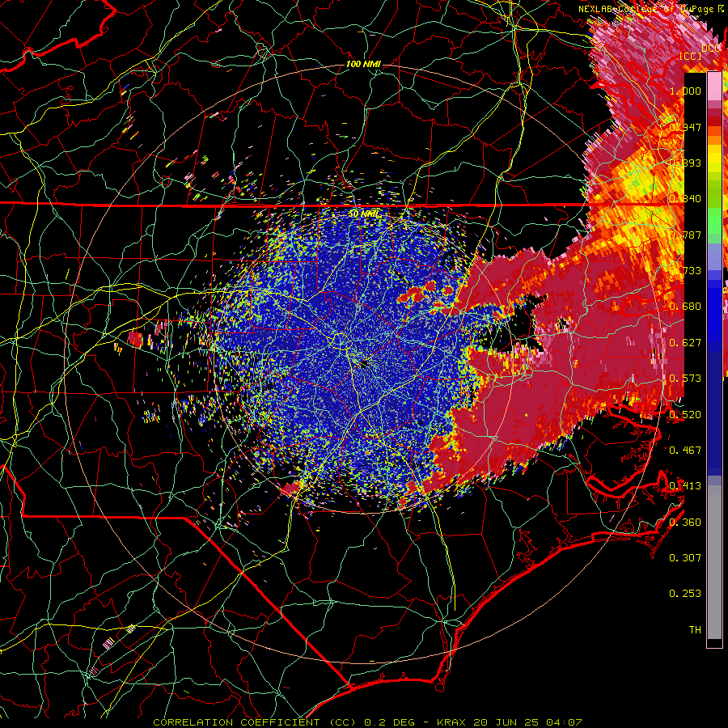Select the 0.307 legend value
This screenshot has height=728, width=728.
point(685,558)
